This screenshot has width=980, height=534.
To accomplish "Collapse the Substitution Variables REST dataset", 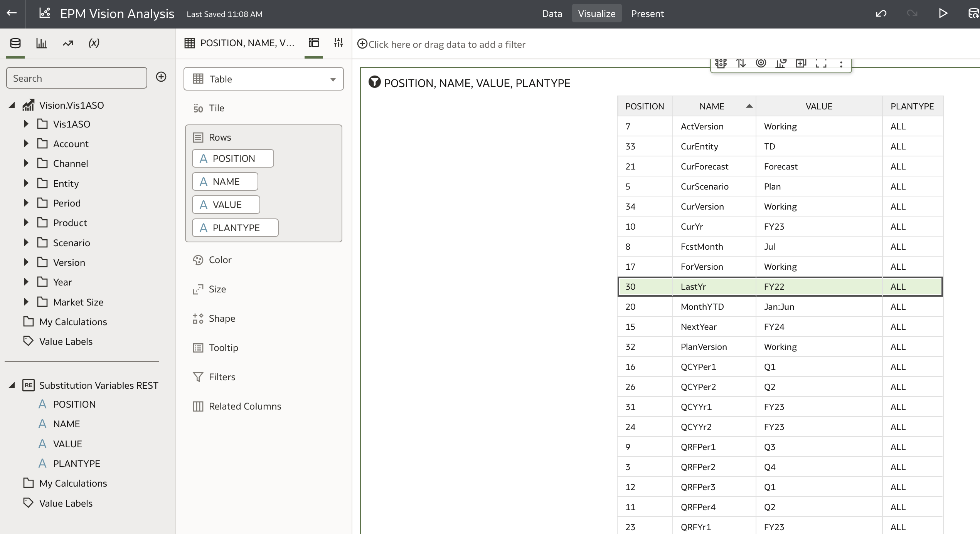I will coord(12,385).
